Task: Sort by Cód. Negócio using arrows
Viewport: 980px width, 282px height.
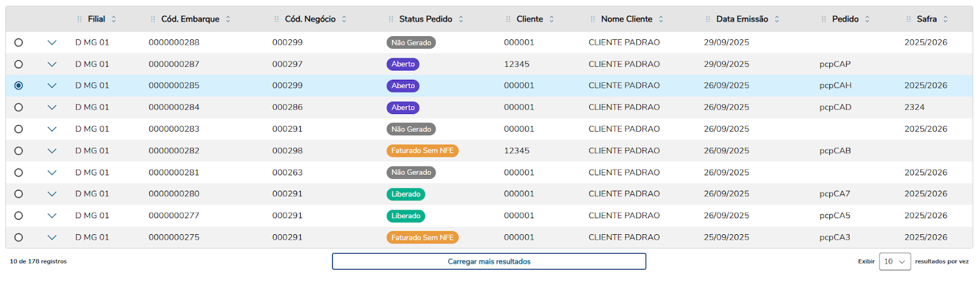Action: 344,19
